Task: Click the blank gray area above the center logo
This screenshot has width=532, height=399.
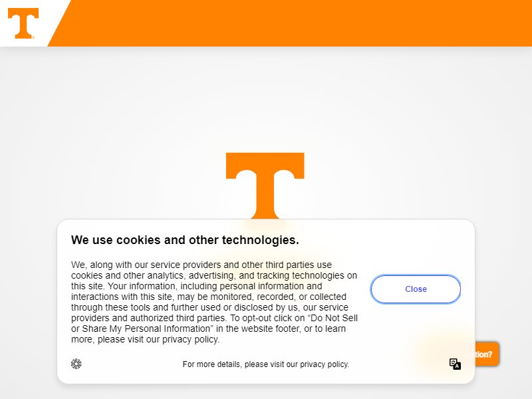Action: [x=266, y=102]
